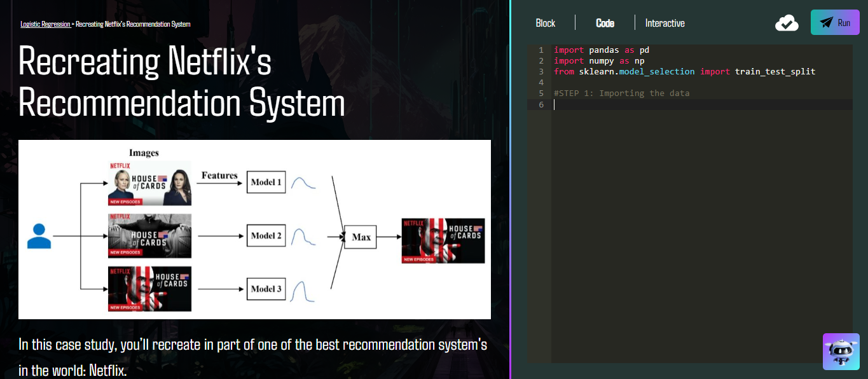Click the 'Model 1' box in the diagram
Viewport: 868px width, 379px height.
(266, 183)
